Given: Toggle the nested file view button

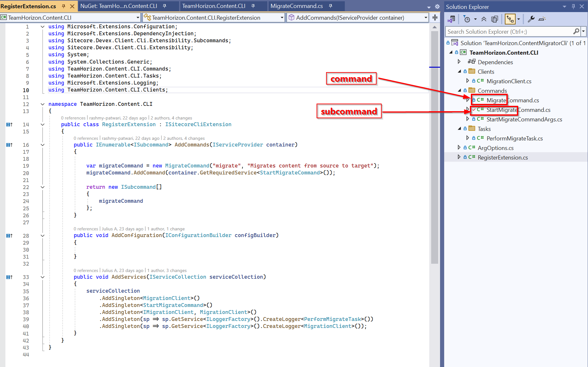Looking at the screenshot, I should tap(510, 19).
